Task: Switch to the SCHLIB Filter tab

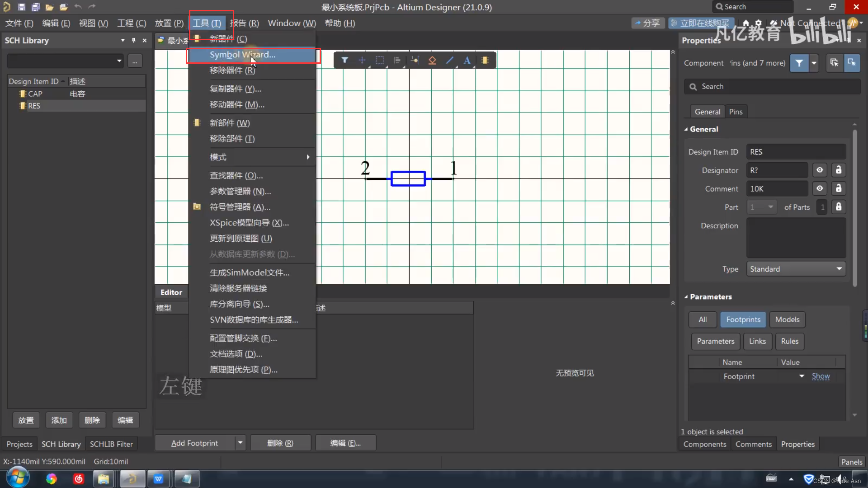Action: coord(111,444)
